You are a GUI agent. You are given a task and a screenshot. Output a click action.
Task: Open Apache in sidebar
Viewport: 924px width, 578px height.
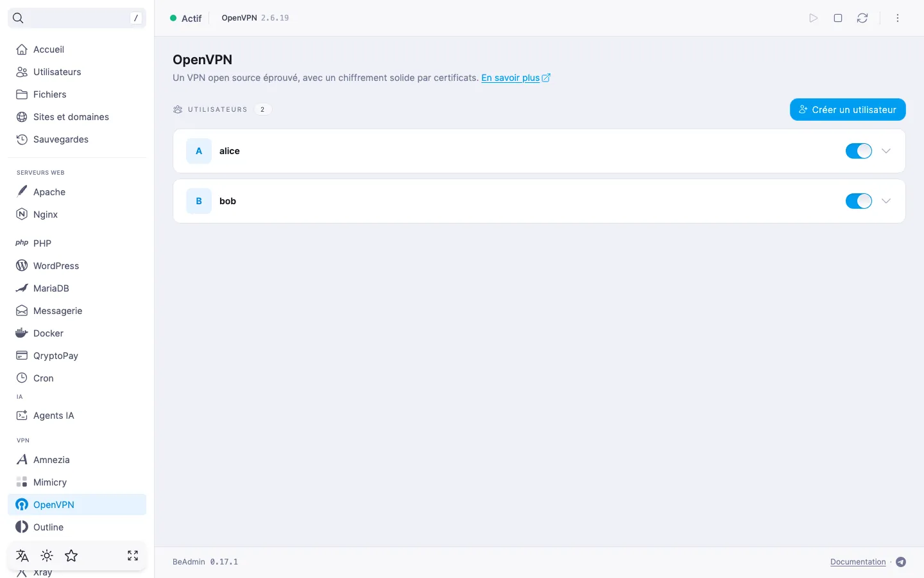(x=77, y=192)
